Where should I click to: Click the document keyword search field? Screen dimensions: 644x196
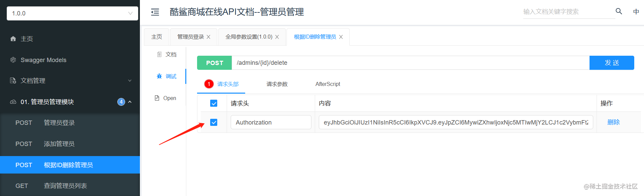point(569,12)
